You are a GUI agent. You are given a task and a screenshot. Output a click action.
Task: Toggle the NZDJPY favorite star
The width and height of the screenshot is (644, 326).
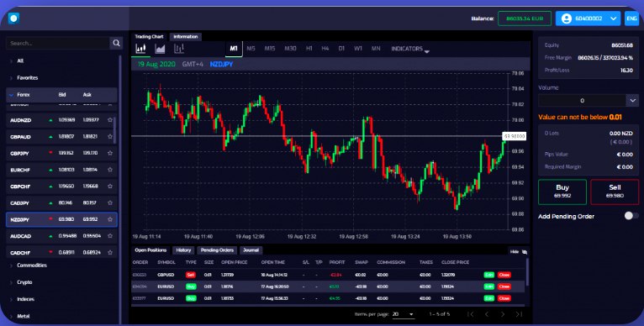(109, 219)
